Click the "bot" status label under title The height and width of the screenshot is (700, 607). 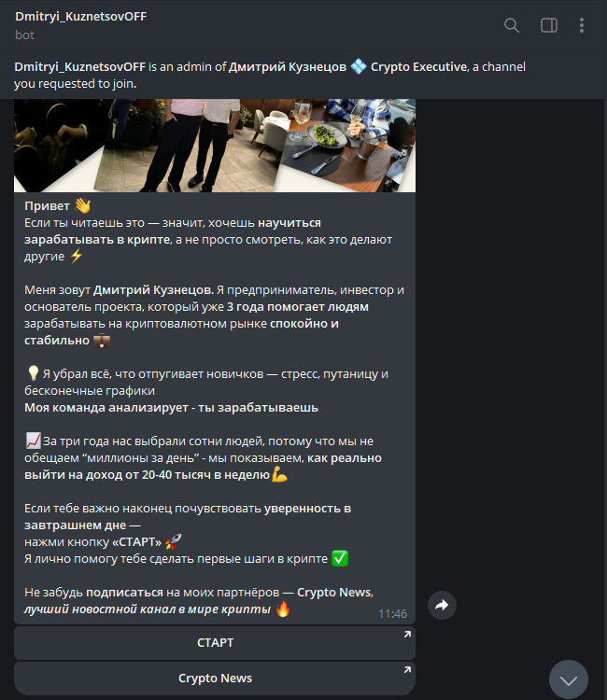[24, 35]
